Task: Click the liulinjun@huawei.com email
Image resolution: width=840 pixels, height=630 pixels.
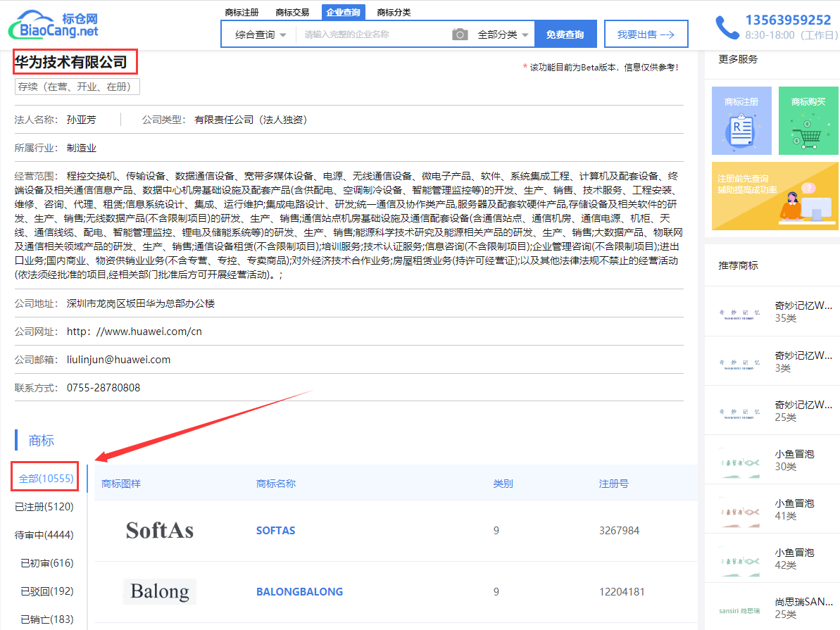Action: tap(118, 360)
